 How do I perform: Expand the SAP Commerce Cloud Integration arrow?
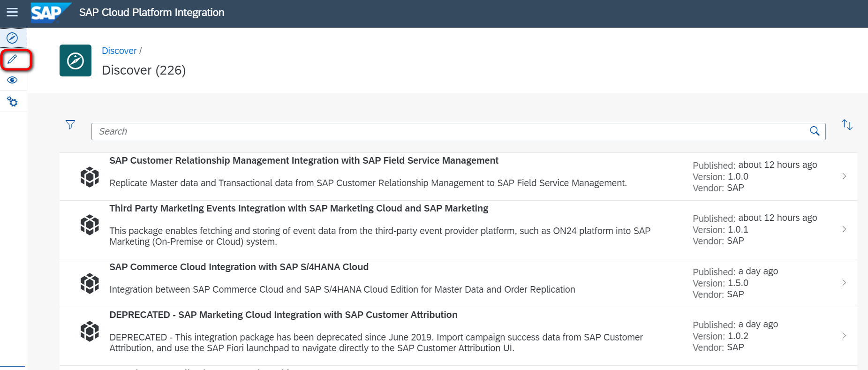pos(844,283)
